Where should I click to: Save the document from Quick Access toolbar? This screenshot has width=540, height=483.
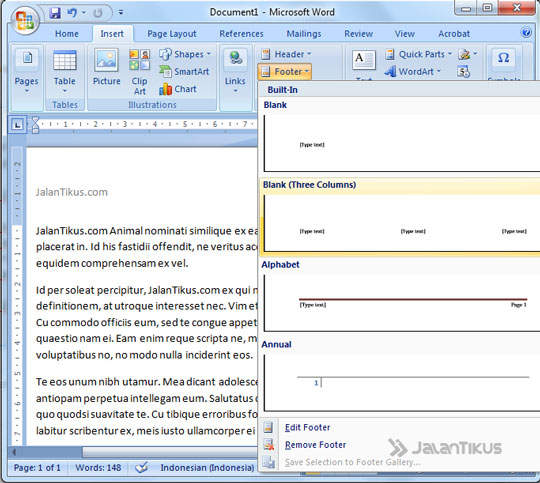[x=55, y=13]
